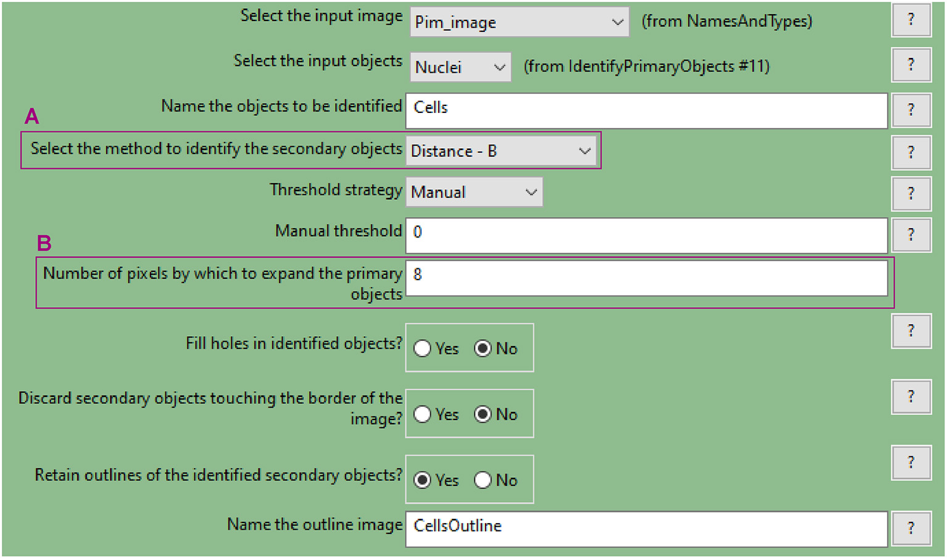The image size is (947, 560).
Task: Open the Pim_image input image dropdown
Action: (519, 22)
